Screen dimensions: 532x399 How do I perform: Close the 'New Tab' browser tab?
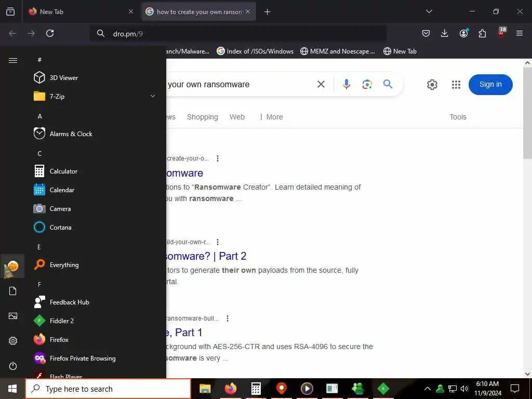pos(131,11)
